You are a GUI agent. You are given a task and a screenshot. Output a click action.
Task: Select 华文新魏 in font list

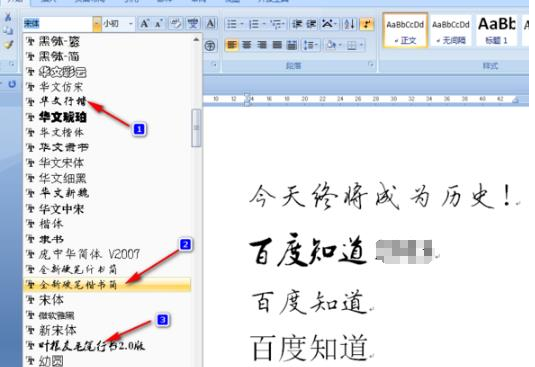tap(107, 193)
